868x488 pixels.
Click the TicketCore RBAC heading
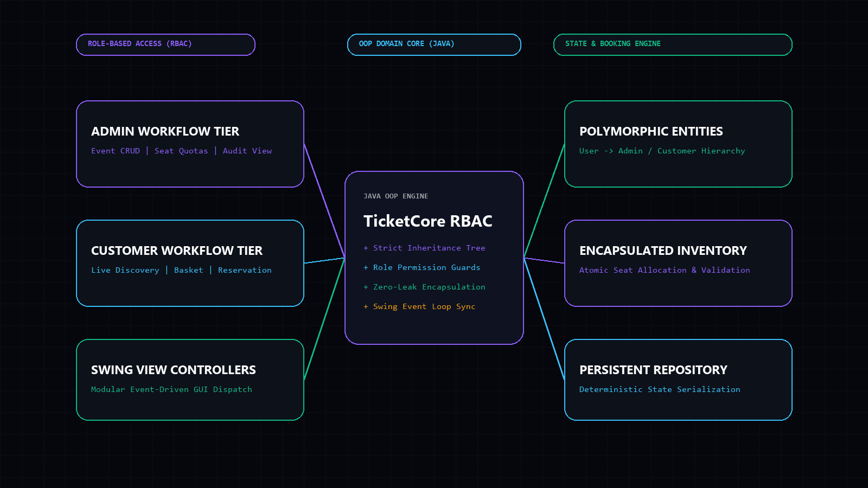pyautogui.click(x=428, y=221)
